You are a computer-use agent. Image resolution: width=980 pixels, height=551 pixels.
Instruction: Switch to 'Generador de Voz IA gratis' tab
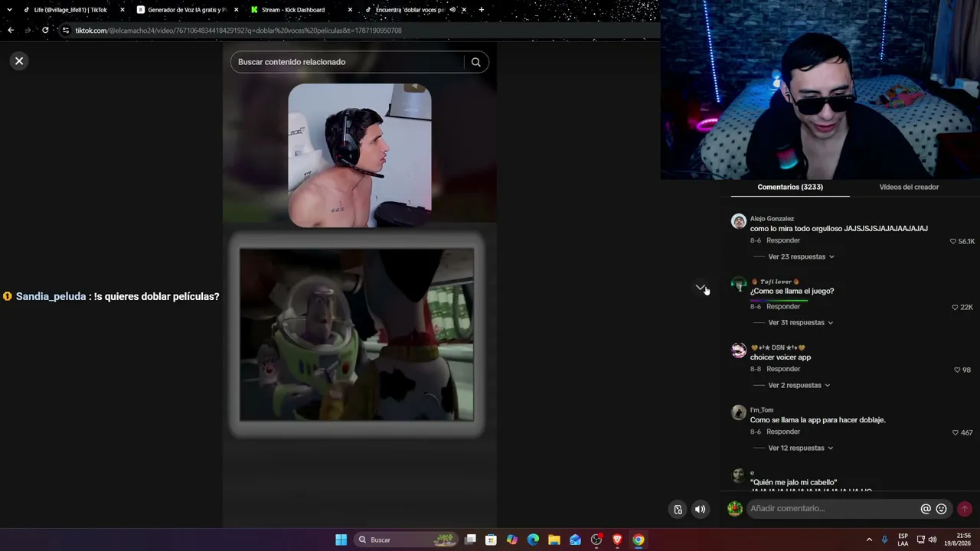(187, 10)
